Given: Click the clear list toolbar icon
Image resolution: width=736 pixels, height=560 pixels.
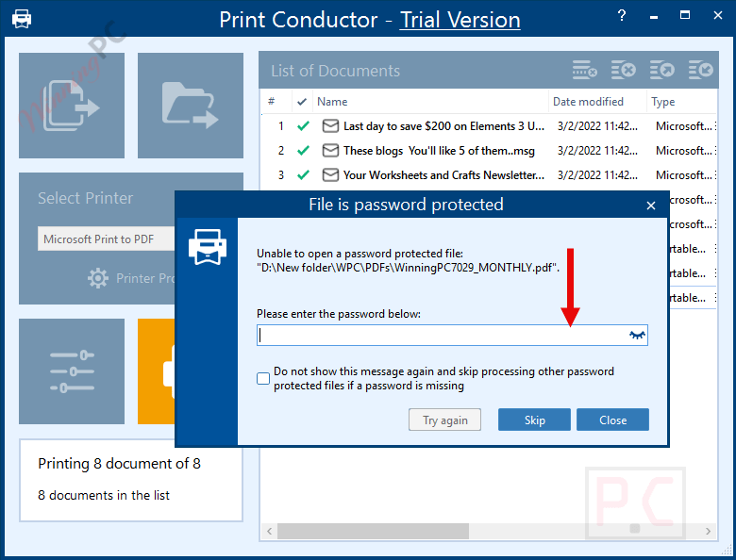Looking at the screenshot, I should [x=584, y=71].
